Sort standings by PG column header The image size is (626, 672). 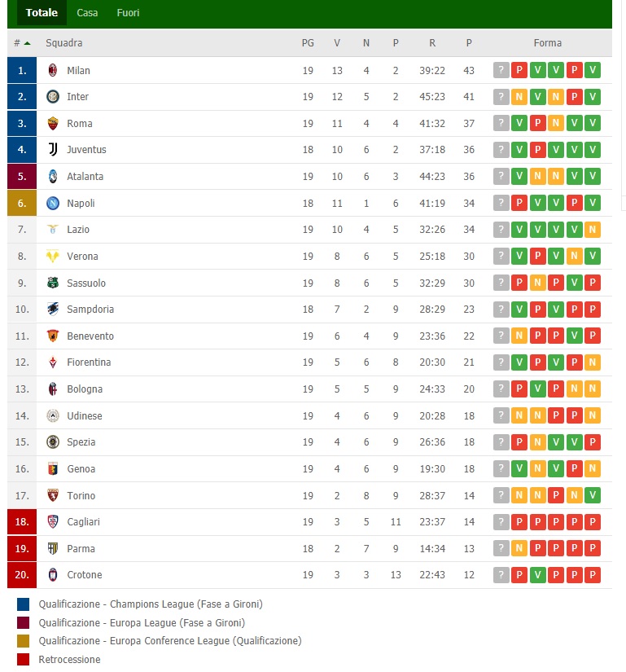(308, 43)
